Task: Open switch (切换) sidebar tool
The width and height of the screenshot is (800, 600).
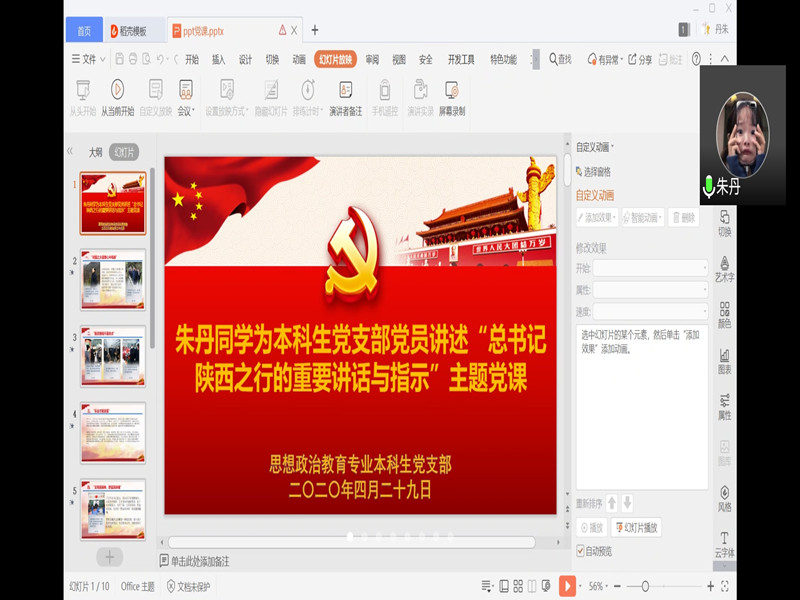Action: [x=724, y=223]
